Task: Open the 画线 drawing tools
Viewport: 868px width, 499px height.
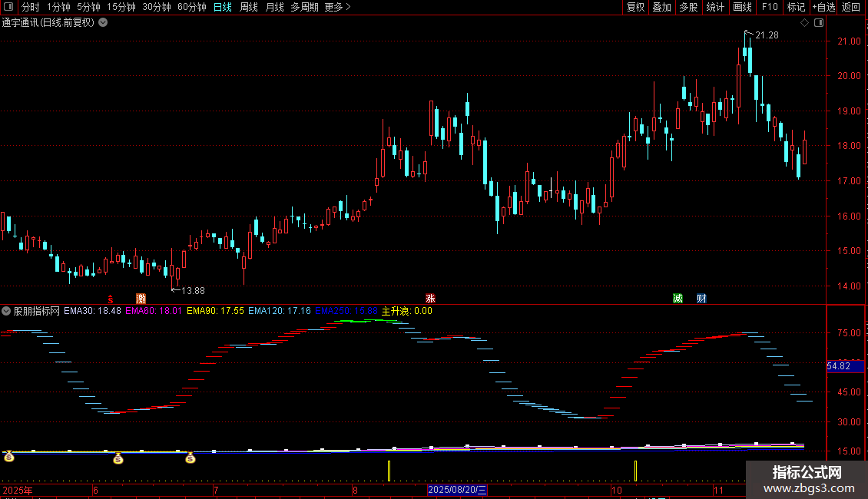Action: click(x=742, y=7)
